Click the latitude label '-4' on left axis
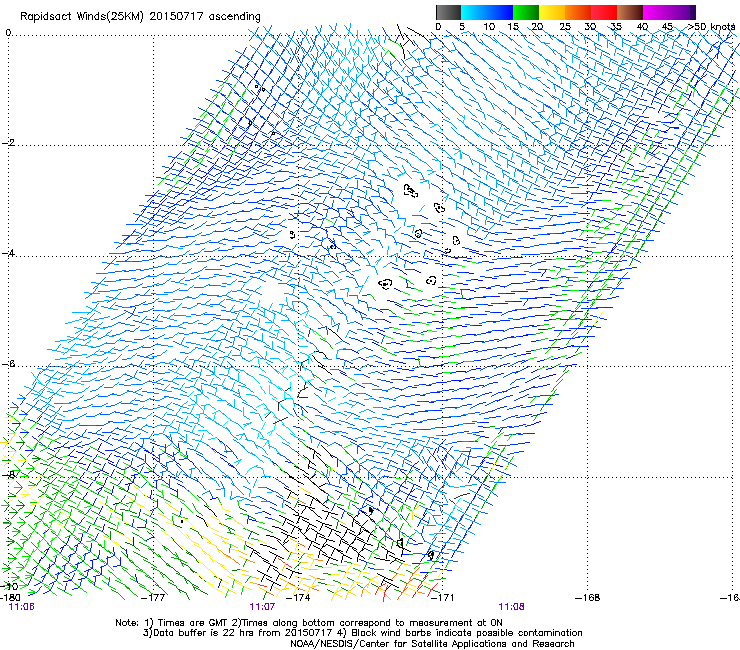 pyautogui.click(x=8, y=253)
